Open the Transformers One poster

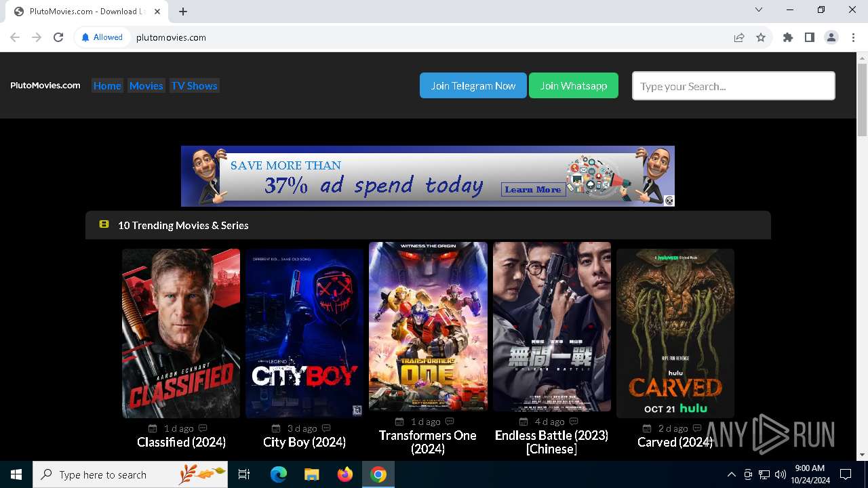point(428,326)
